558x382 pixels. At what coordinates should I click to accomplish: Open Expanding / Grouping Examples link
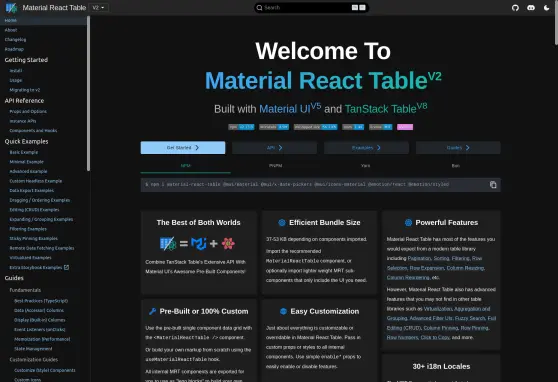pos(41,219)
